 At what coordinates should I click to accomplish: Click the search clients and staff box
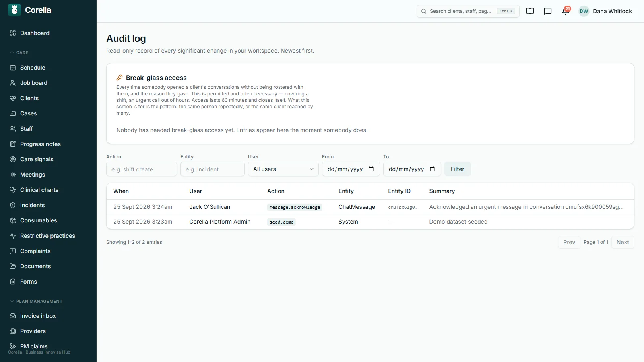(x=468, y=11)
